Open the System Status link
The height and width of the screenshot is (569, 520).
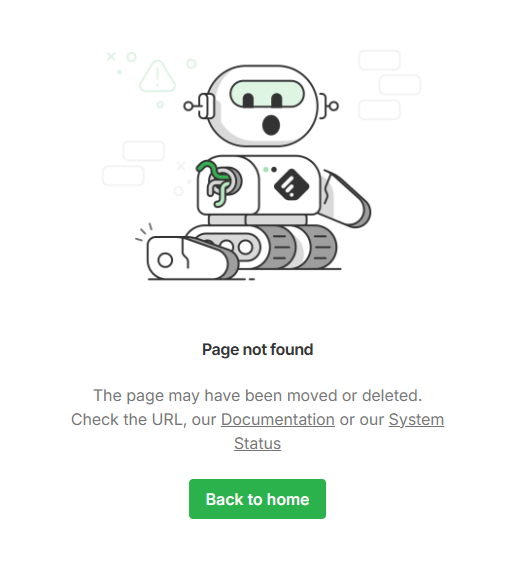339,431
